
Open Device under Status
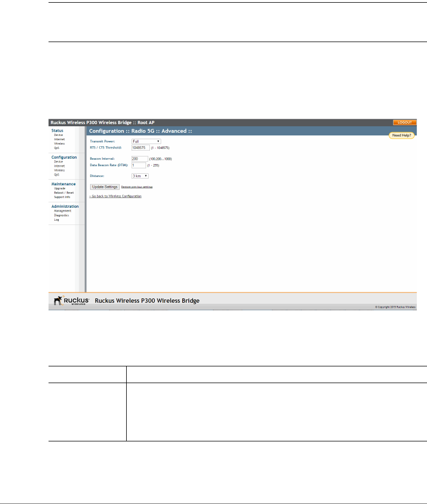[58, 135]
